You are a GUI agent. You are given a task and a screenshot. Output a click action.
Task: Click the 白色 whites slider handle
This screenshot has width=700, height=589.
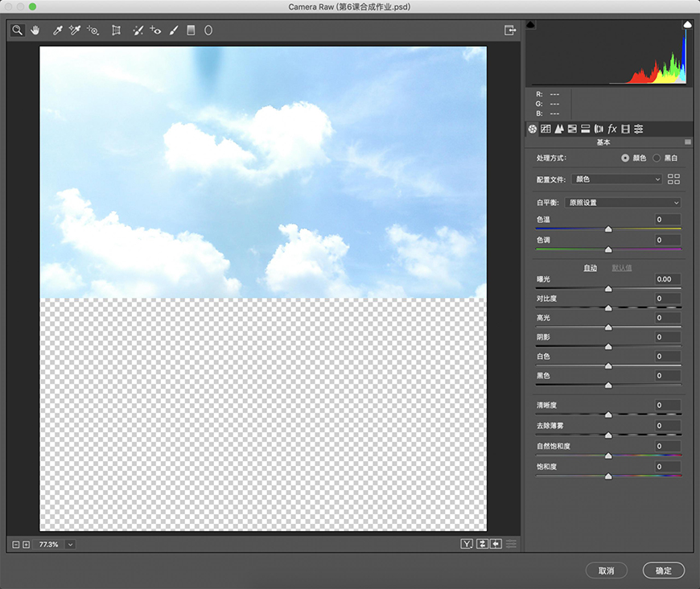tap(608, 366)
